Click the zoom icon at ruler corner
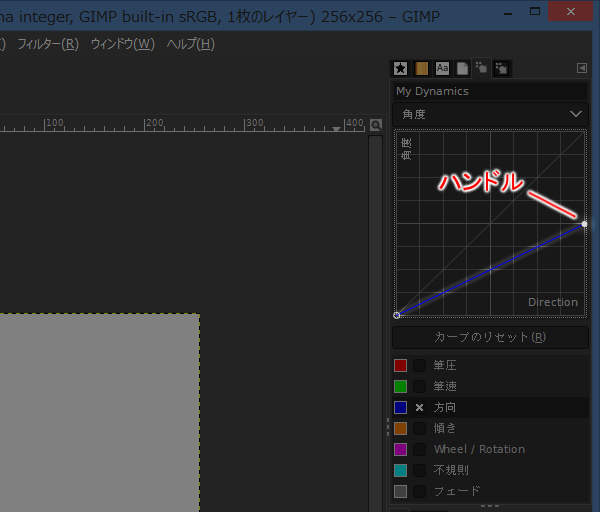 [x=376, y=125]
